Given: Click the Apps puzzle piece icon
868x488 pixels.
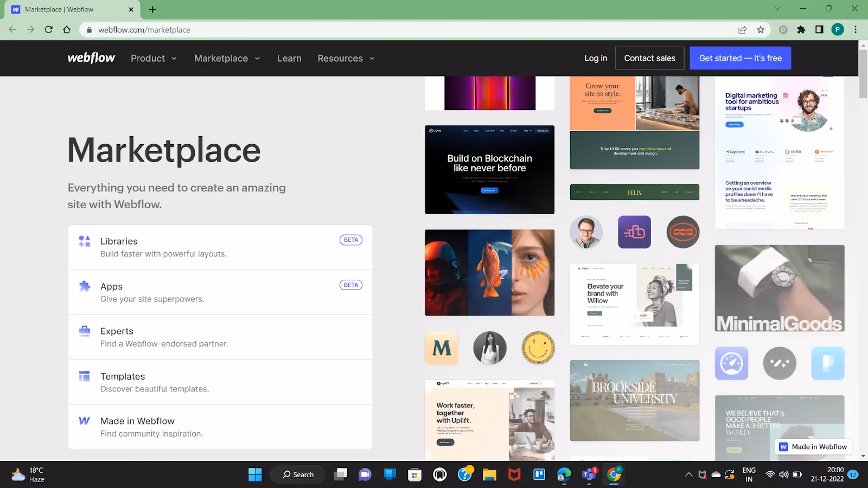Looking at the screenshot, I should (x=85, y=286).
